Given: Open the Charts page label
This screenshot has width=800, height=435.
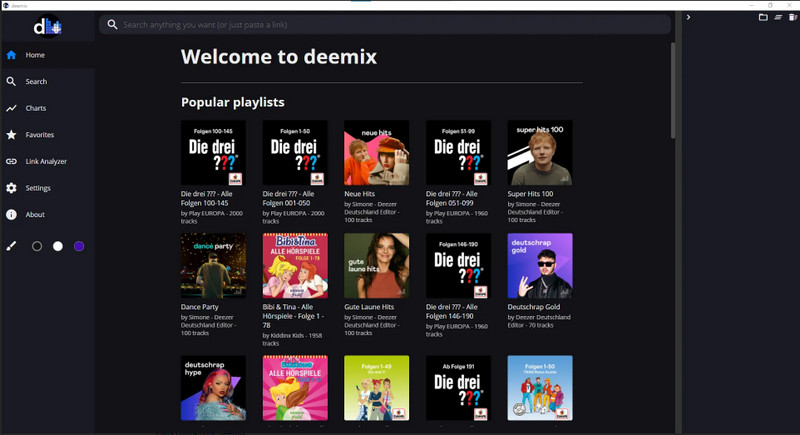Looking at the screenshot, I should pyautogui.click(x=36, y=108).
